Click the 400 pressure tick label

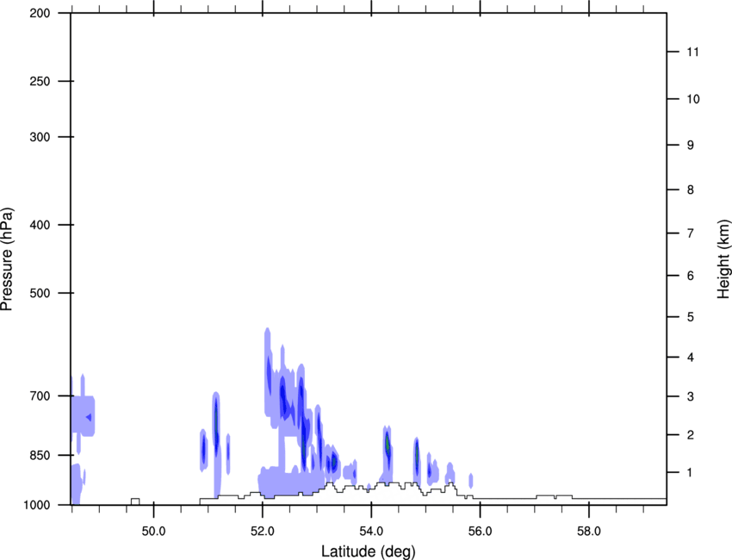coord(40,225)
